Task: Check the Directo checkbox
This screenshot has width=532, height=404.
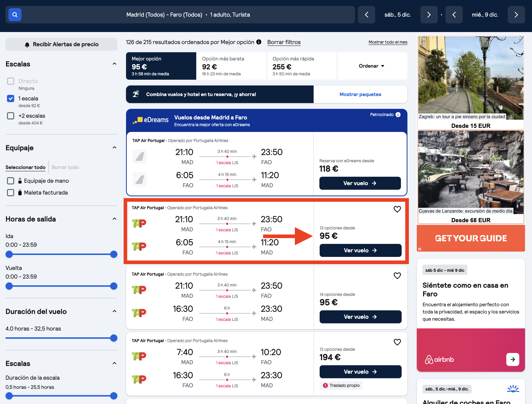Action: pos(11,81)
